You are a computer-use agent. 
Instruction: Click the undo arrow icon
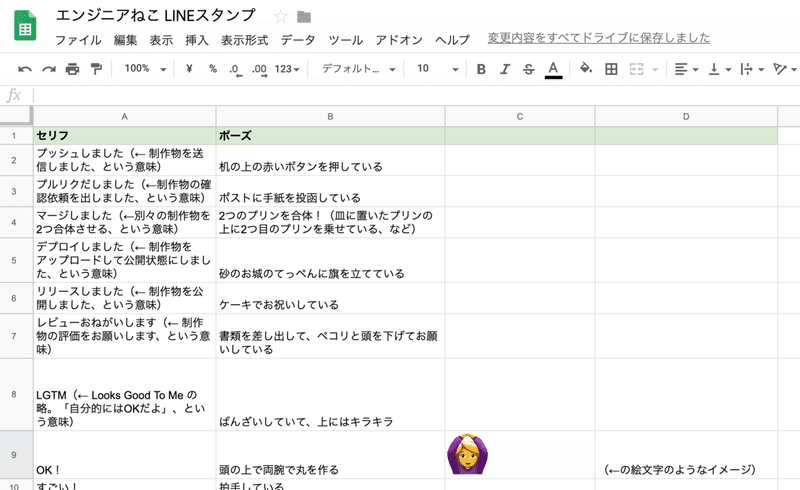coord(24,69)
